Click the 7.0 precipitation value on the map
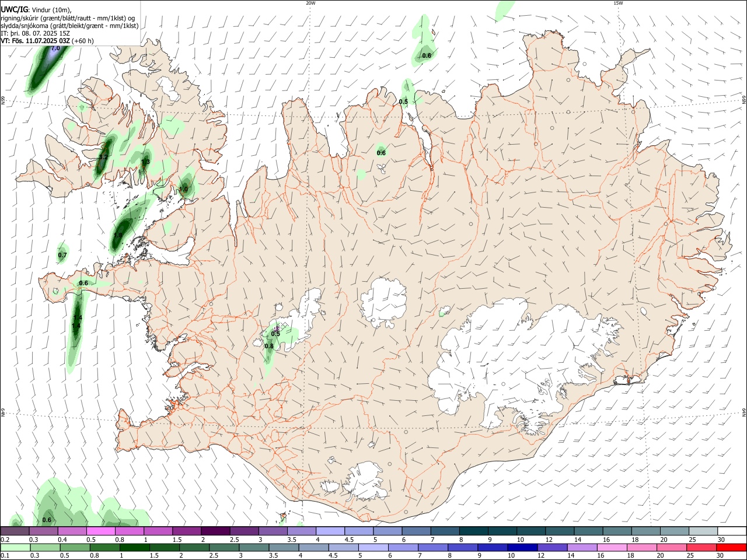747x560 pixels. [x=55, y=48]
